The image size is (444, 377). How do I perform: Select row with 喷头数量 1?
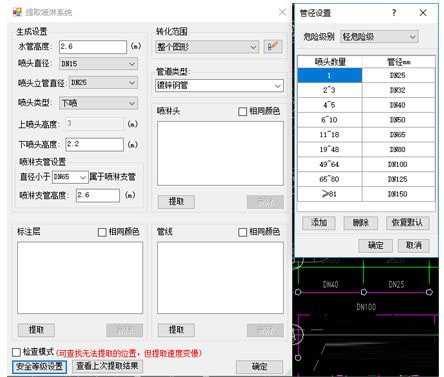click(330, 75)
